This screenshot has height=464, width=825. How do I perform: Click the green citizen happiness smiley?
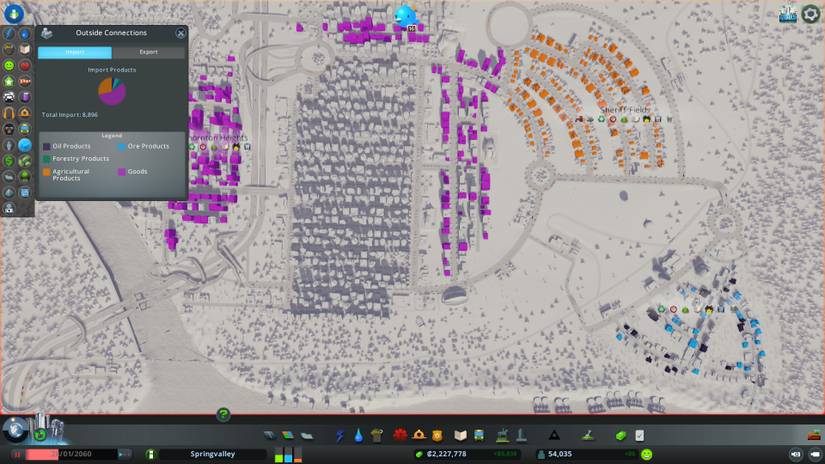click(647, 454)
